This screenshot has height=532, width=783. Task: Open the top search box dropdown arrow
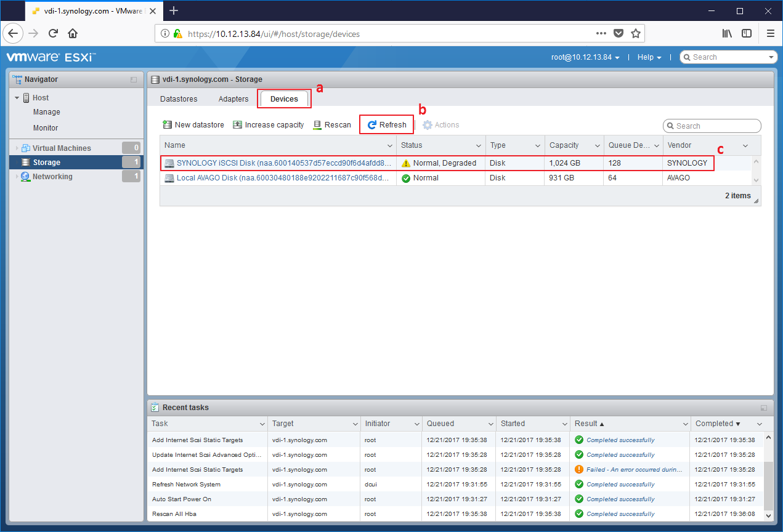(x=772, y=57)
